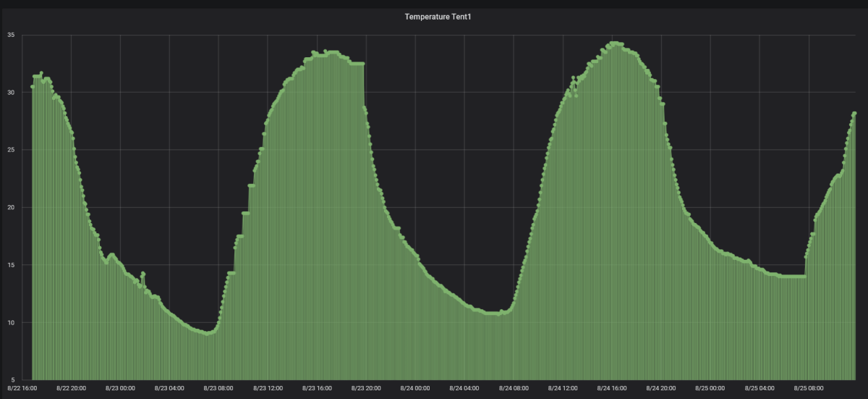Choose the 8/23 20:00 time label
The width and height of the screenshot is (868, 399).
(x=367, y=389)
